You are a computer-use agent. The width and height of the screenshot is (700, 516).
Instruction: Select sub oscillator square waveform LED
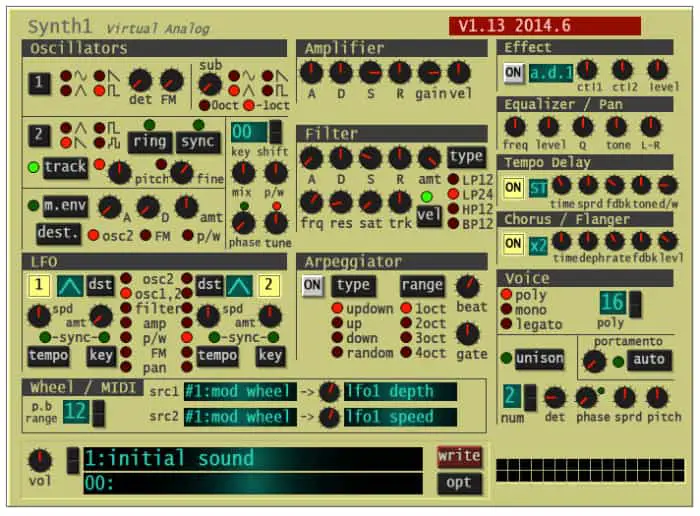[x=267, y=91]
